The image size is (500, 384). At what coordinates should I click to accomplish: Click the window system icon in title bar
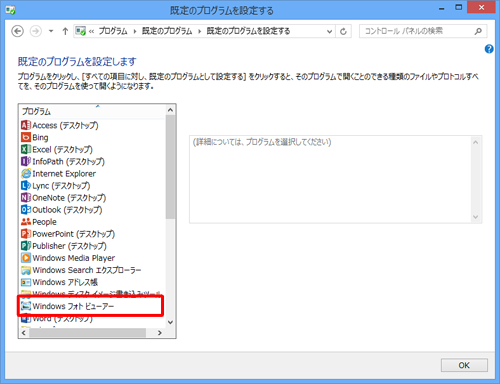(10, 10)
